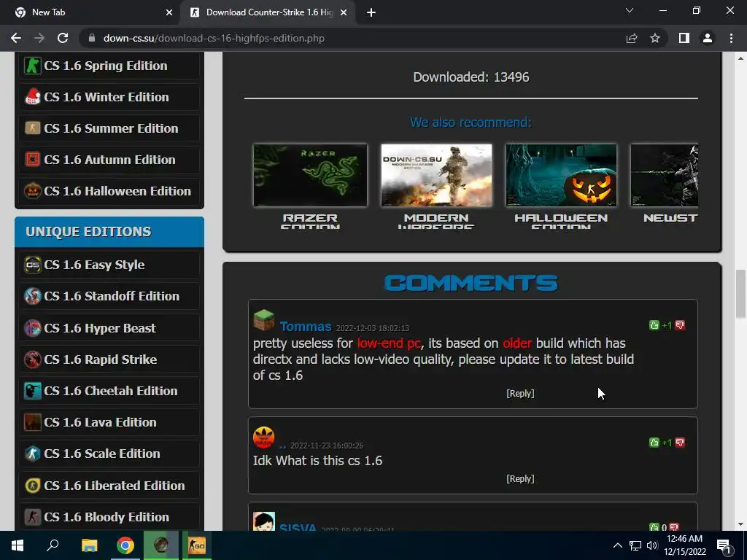The image size is (747, 560).
Task: Open Chrome side panel
Action: point(684,38)
